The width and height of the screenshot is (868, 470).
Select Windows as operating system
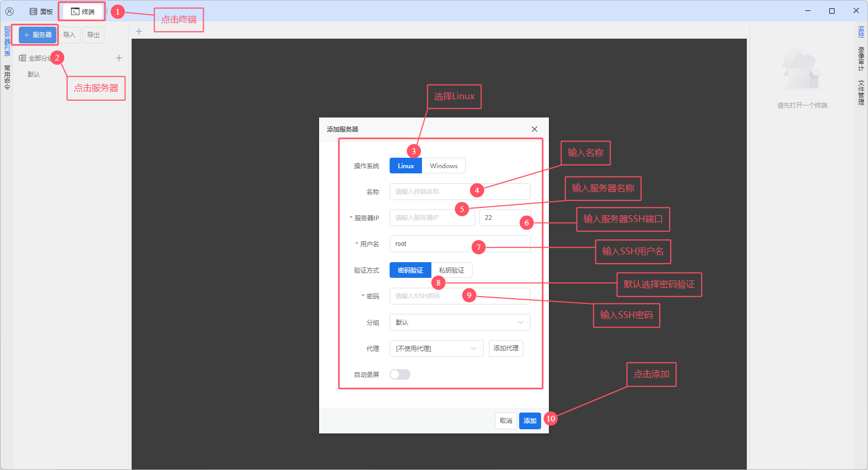pyautogui.click(x=443, y=166)
